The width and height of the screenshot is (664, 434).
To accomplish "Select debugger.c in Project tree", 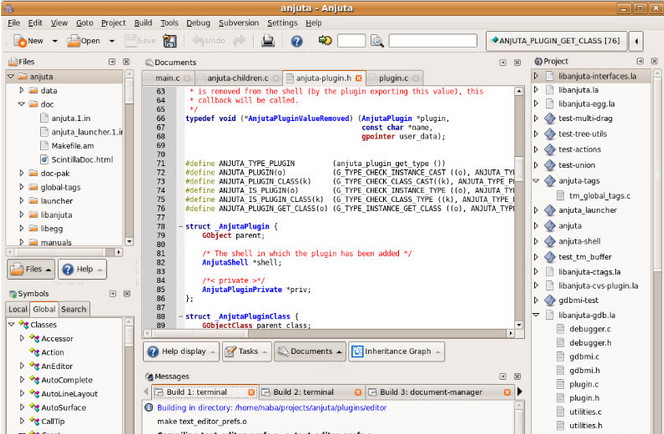I will click(x=590, y=329).
